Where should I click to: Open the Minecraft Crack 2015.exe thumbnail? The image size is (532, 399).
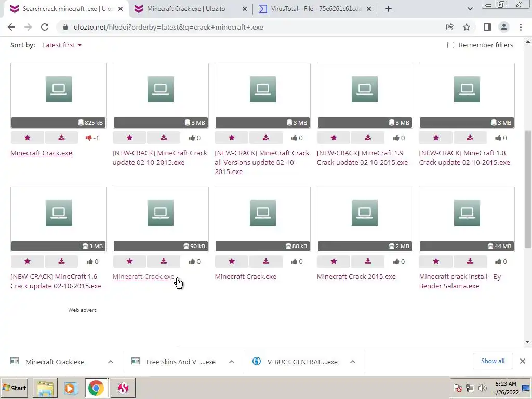[365, 219]
